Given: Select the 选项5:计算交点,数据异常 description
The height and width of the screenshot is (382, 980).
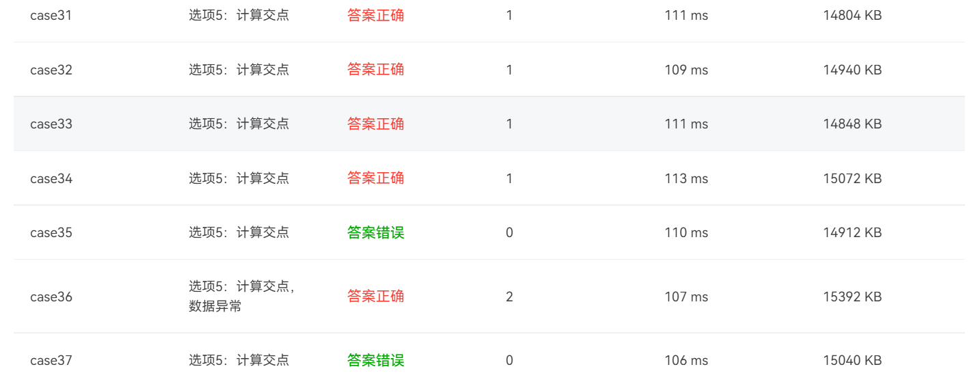Looking at the screenshot, I should pyautogui.click(x=242, y=297).
